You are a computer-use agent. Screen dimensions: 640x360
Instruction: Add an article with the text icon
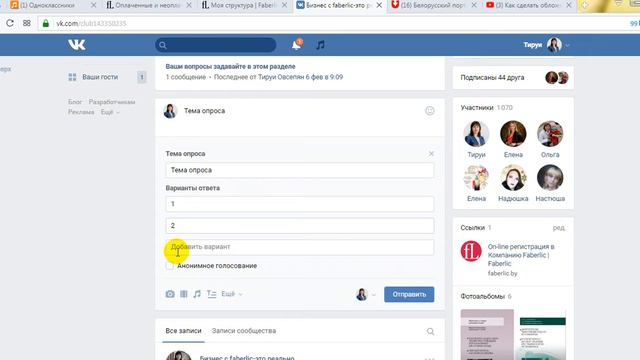[211, 294]
